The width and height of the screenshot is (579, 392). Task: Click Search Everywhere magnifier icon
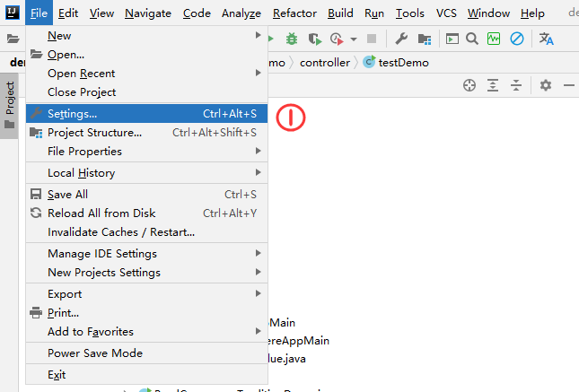tap(472, 39)
